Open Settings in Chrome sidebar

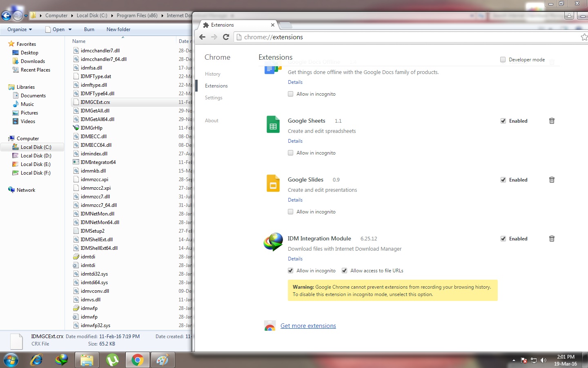click(x=214, y=98)
